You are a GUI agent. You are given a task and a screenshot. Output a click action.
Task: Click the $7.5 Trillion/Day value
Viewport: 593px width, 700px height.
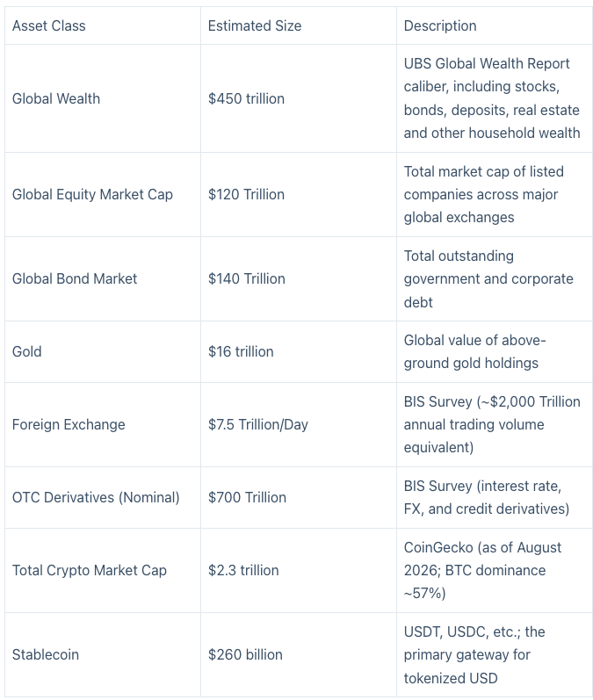click(258, 424)
